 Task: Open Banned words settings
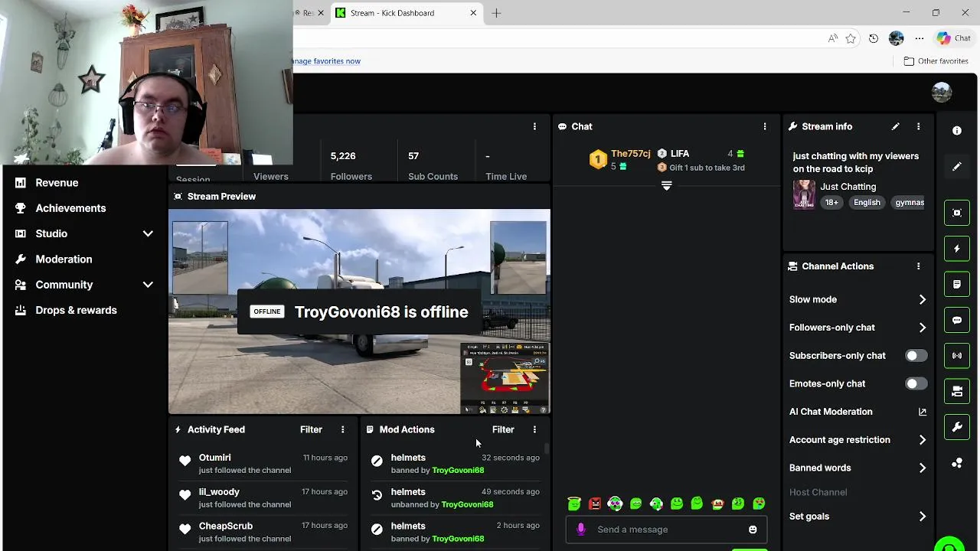coord(857,468)
